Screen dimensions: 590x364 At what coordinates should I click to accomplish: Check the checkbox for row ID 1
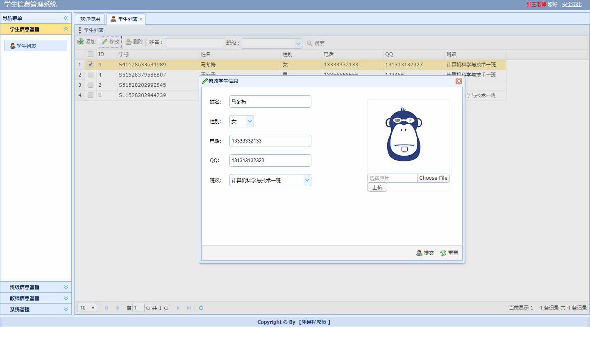[91, 95]
